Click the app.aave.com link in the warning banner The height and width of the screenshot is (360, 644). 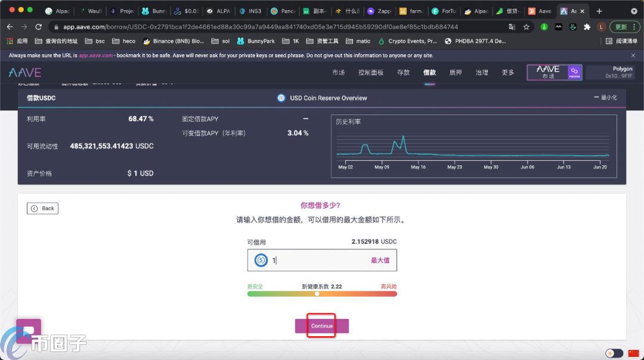click(95, 55)
